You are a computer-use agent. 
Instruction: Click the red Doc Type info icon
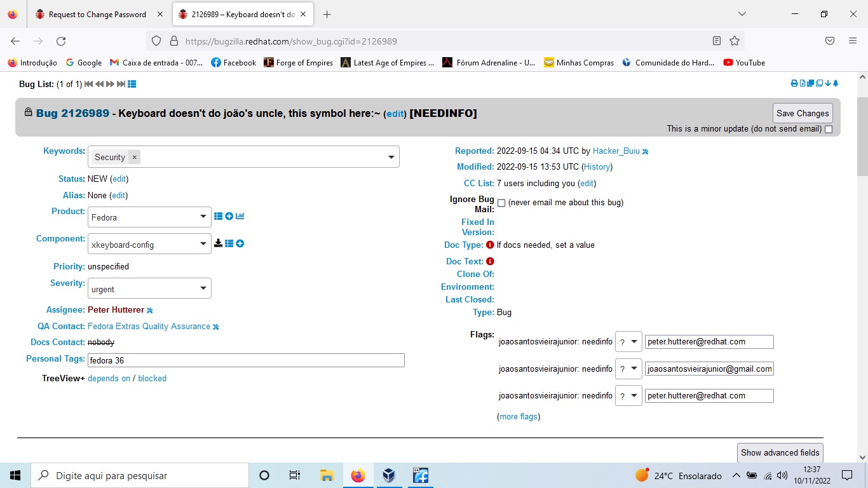pos(490,245)
